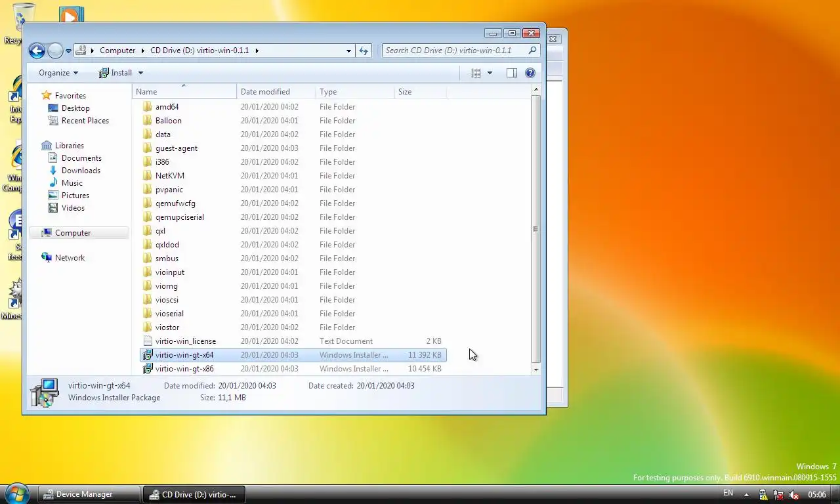Select the viostor folder icon
This screenshot has height=504, width=840.
[x=148, y=327]
